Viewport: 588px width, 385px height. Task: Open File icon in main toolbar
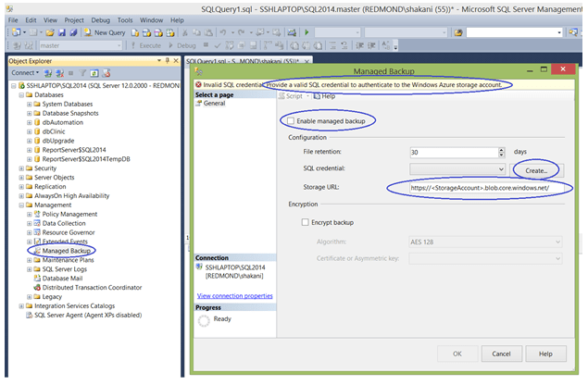point(50,32)
